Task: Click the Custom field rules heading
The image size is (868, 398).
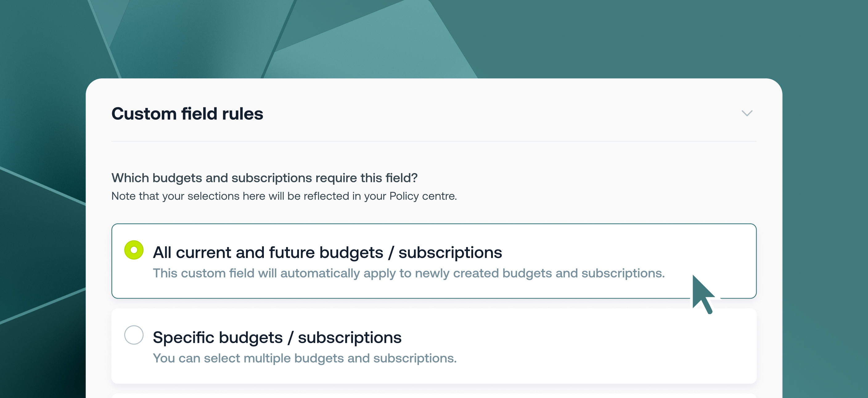Action: tap(187, 114)
